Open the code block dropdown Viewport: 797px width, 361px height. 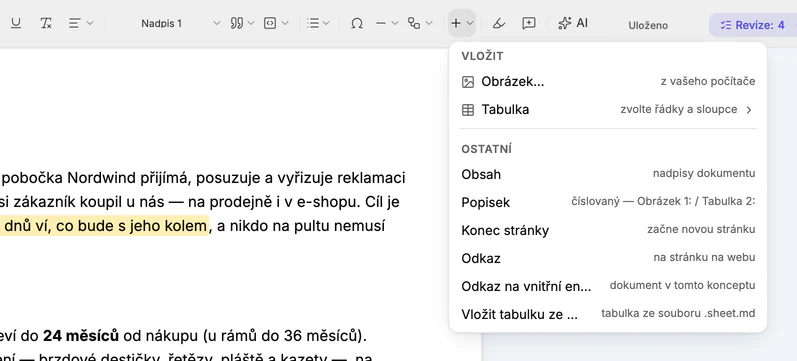click(276, 23)
